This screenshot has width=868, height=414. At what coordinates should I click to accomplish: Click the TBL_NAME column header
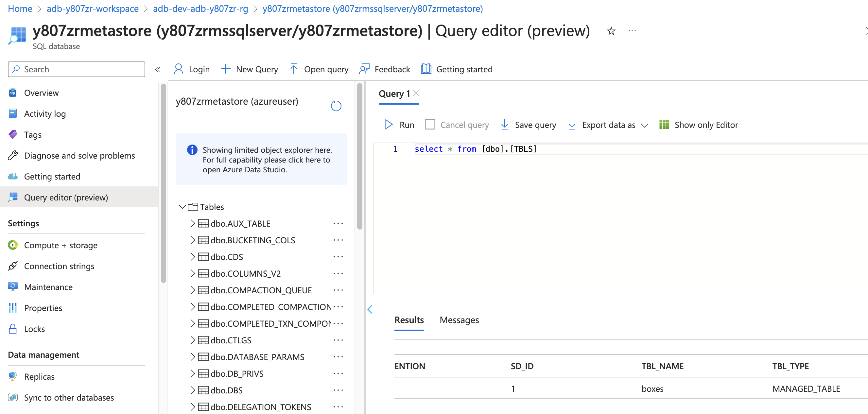click(662, 366)
